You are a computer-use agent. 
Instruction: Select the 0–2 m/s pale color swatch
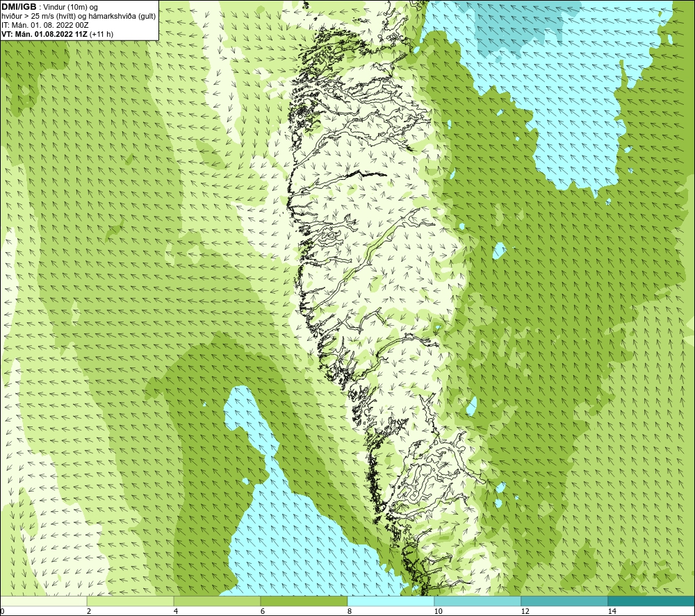(43, 601)
